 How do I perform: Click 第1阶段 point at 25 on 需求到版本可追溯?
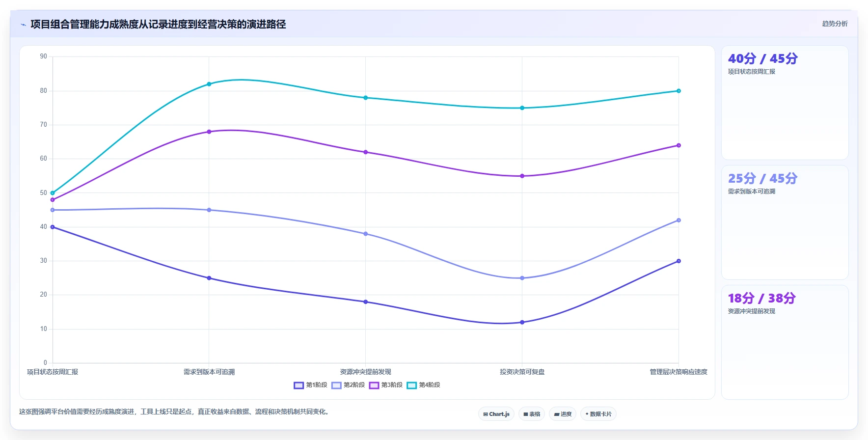pyautogui.click(x=209, y=278)
